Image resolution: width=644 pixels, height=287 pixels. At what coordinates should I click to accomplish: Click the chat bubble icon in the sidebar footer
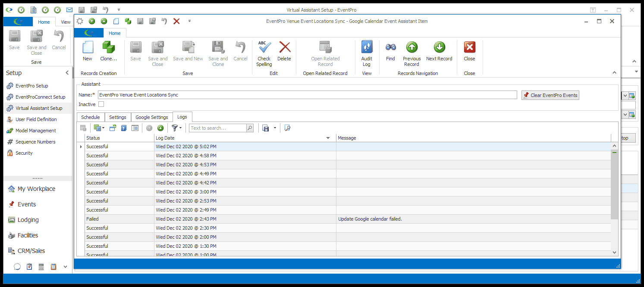pos(17,267)
